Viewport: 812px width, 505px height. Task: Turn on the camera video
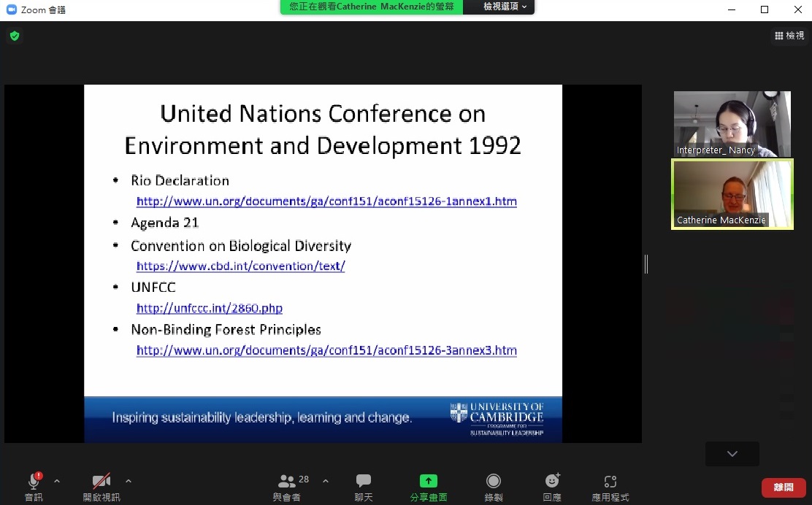[101, 481]
